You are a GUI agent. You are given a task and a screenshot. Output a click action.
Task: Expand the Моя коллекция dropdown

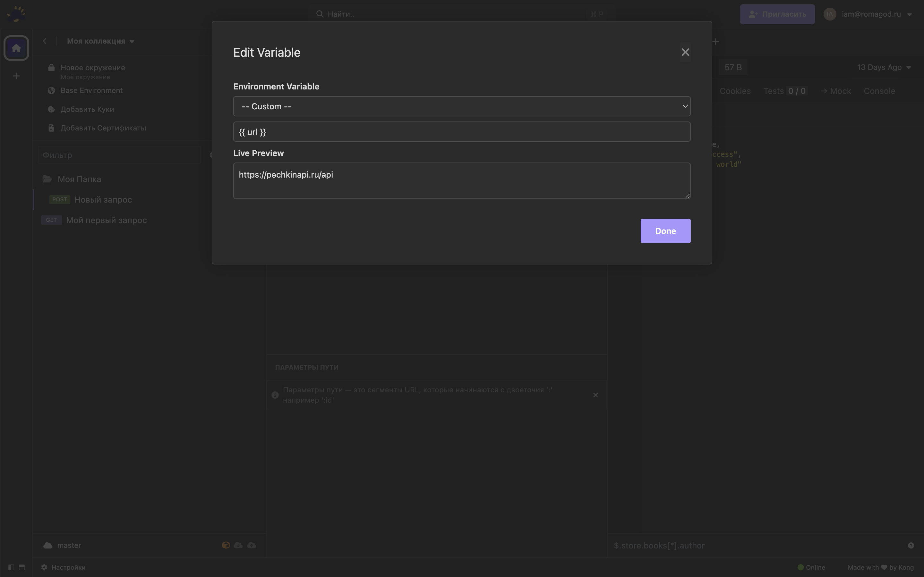100,41
